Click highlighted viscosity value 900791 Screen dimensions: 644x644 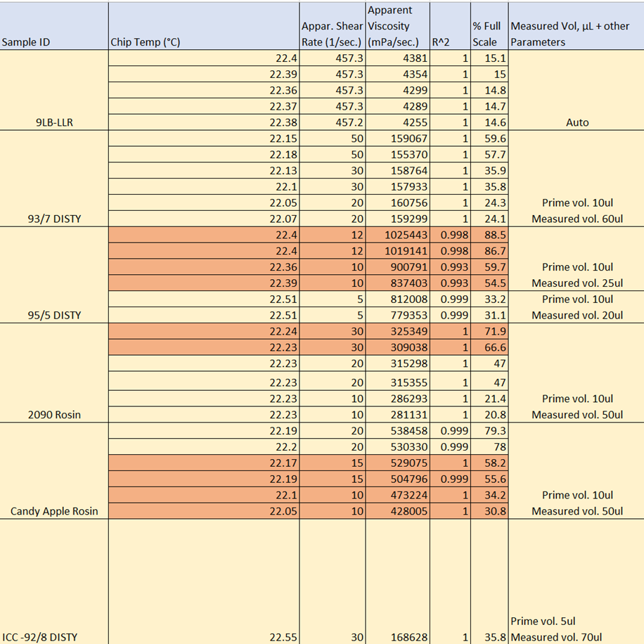(397, 266)
